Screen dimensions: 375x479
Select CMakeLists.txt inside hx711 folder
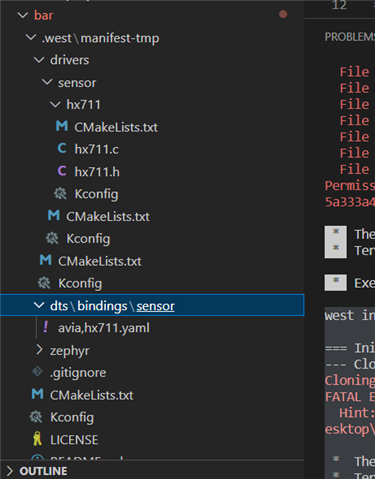coord(116,127)
